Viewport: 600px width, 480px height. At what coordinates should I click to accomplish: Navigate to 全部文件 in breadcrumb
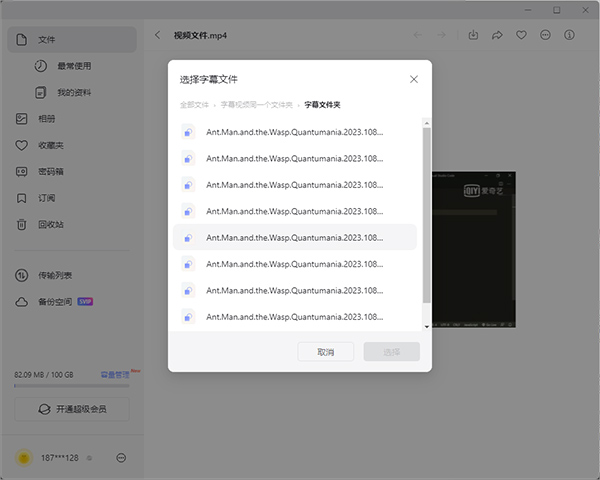click(194, 104)
